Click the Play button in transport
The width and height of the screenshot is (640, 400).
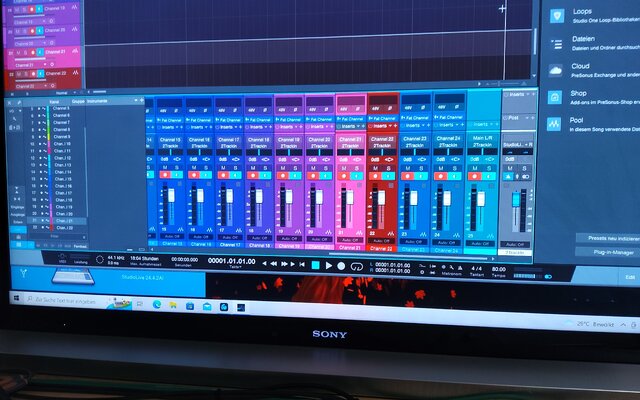tap(329, 266)
